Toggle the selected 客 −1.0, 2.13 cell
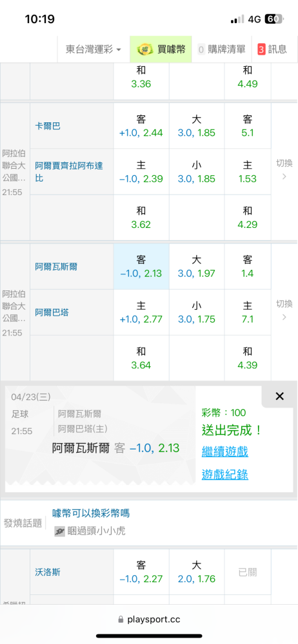This screenshot has width=298, height=644. 141,267
